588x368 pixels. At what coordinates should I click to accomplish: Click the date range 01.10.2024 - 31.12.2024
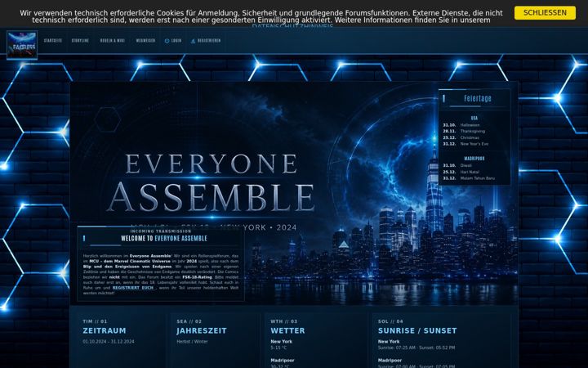coord(109,342)
